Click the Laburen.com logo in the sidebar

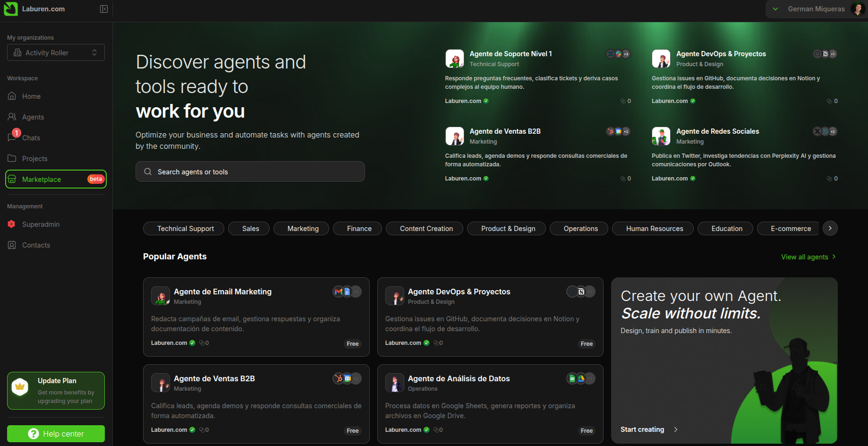(11, 9)
